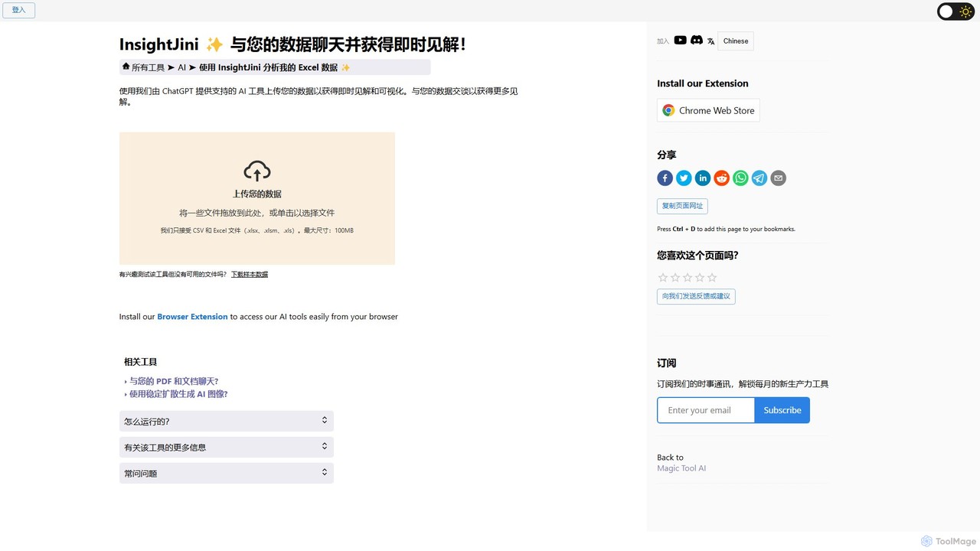The width and height of the screenshot is (980, 551).
Task: Click the home icon in breadcrumb
Action: (x=126, y=67)
